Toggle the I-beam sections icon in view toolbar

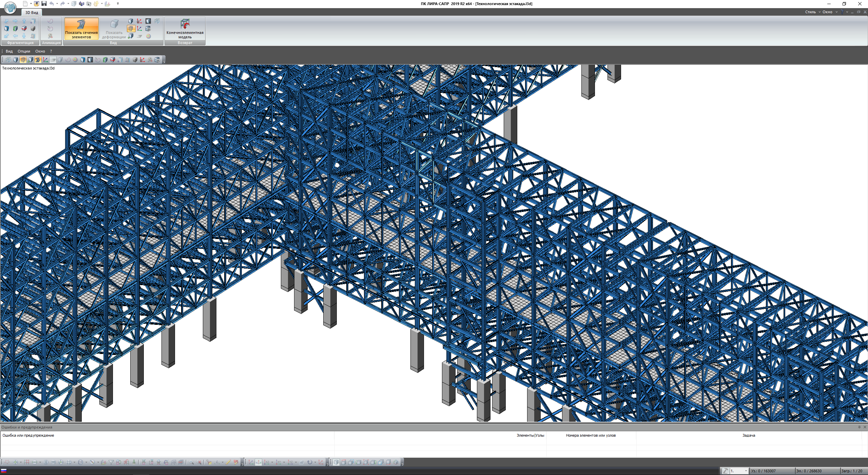pyautogui.click(x=38, y=60)
